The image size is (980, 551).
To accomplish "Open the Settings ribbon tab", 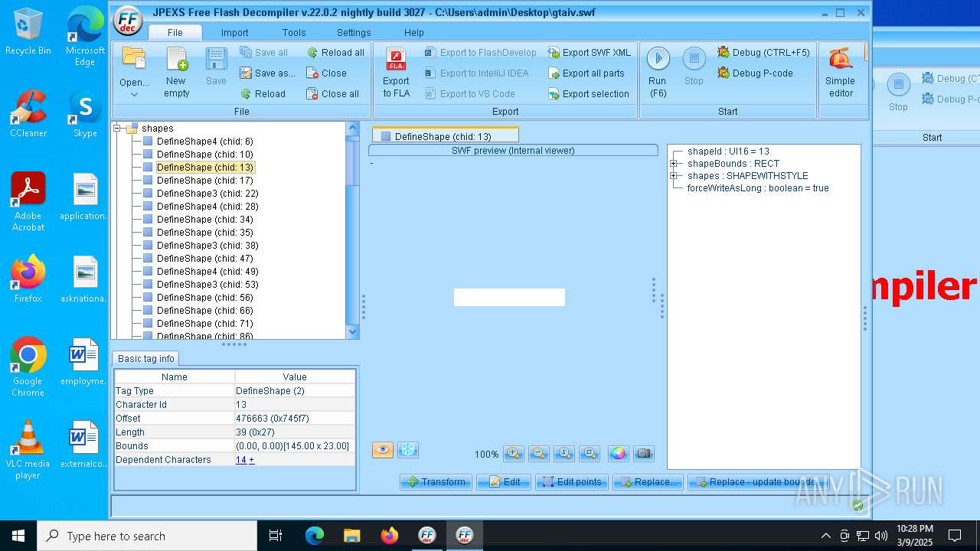I will pos(354,32).
